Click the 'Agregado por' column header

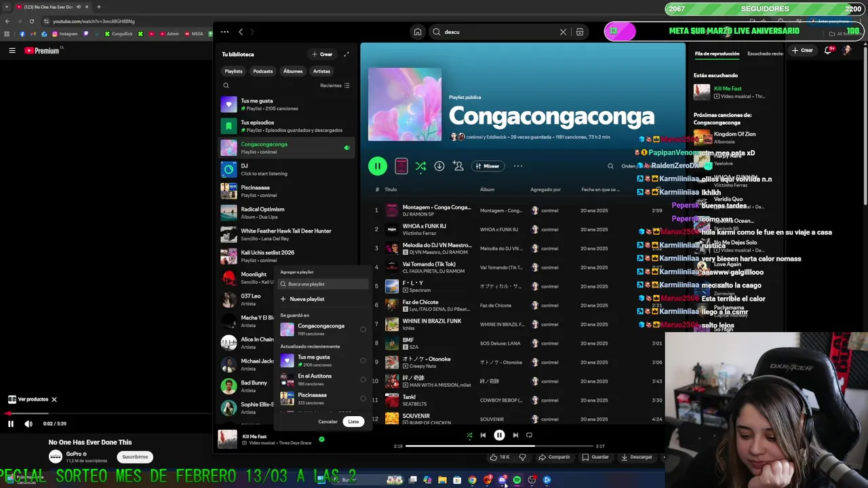(545, 190)
